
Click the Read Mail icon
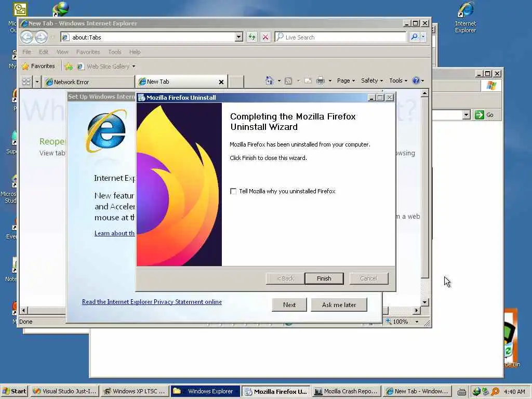point(308,81)
